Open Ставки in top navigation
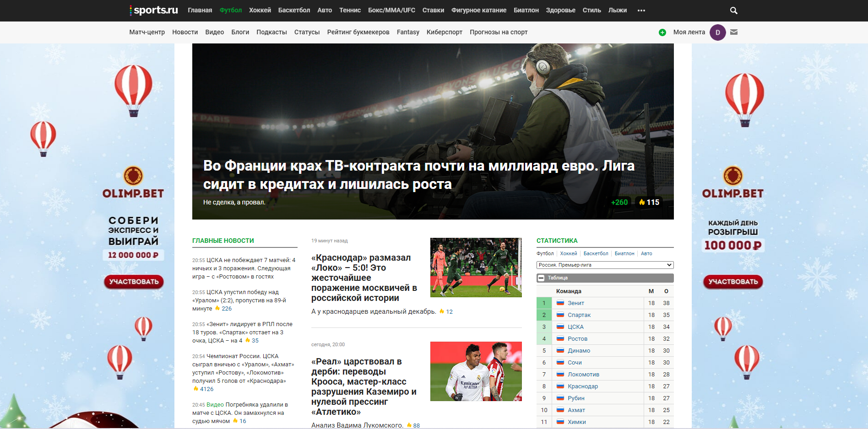This screenshot has height=429, width=868. (x=433, y=10)
